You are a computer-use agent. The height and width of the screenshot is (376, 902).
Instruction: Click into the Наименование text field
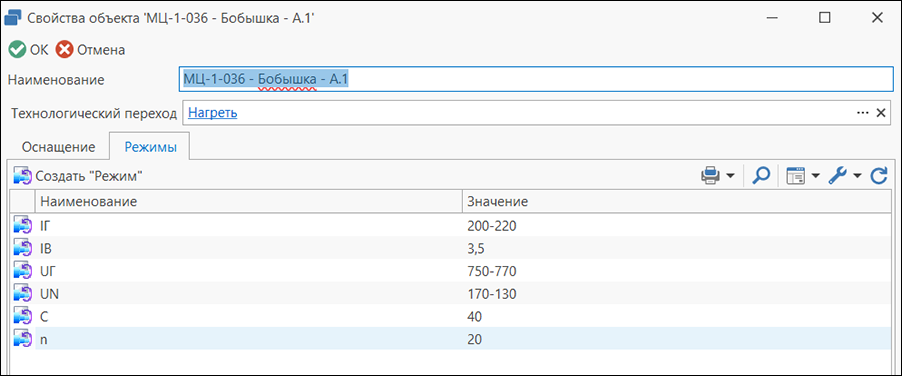(536, 79)
